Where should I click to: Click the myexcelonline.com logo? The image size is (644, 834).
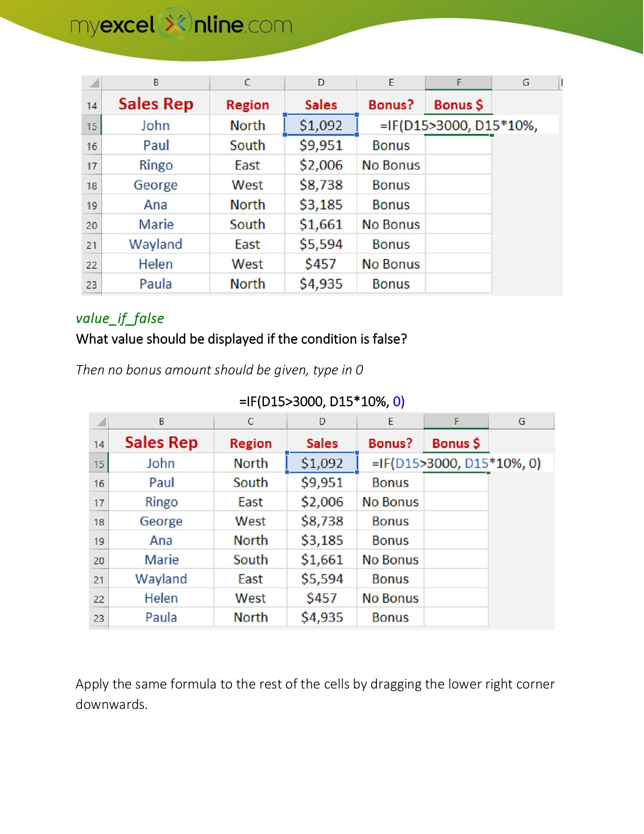(x=181, y=25)
